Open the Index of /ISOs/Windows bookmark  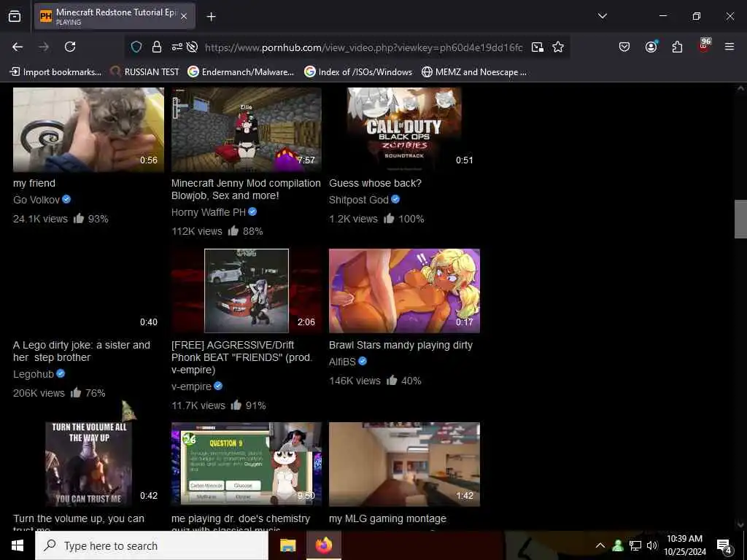coord(358,72)
